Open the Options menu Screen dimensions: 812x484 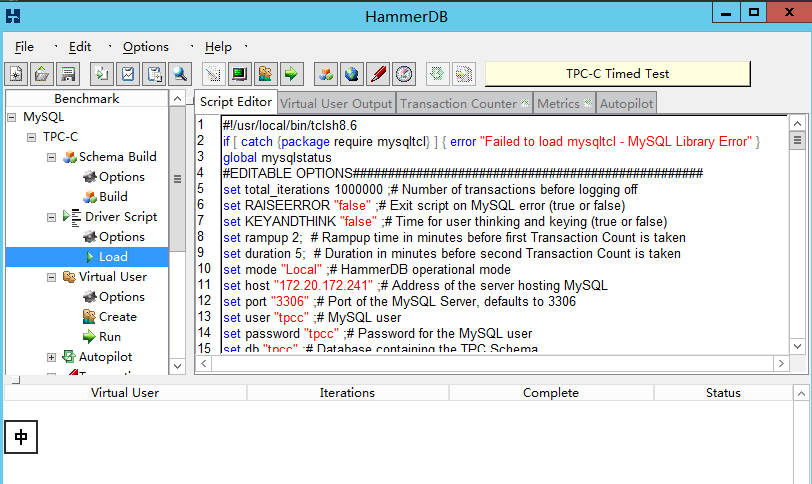pos(146,47)
